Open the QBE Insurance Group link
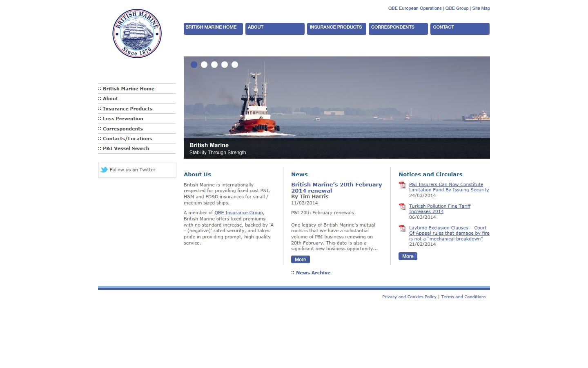Image resolution: width=588 pixels, height=368 pixels. pyautogui.click(x=238, y=213)
